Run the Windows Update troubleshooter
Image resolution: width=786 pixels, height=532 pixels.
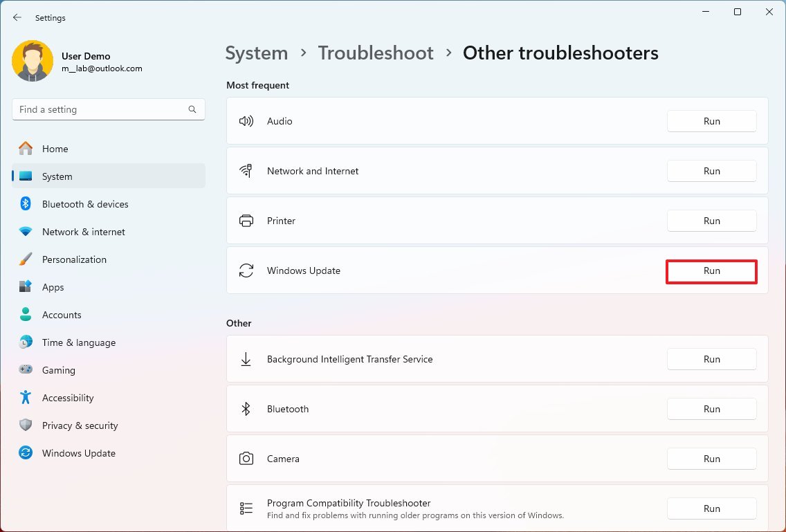tap(711, 271)
